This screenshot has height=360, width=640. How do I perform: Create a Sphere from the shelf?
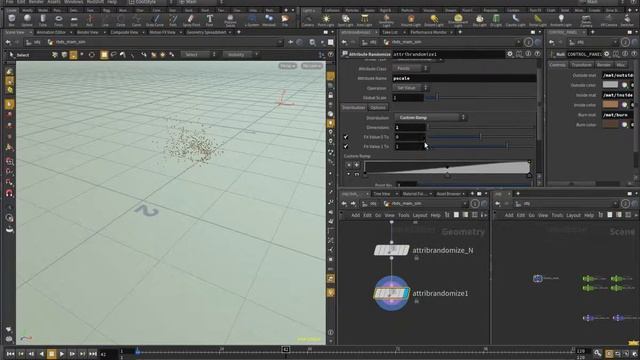click(27, 20)
